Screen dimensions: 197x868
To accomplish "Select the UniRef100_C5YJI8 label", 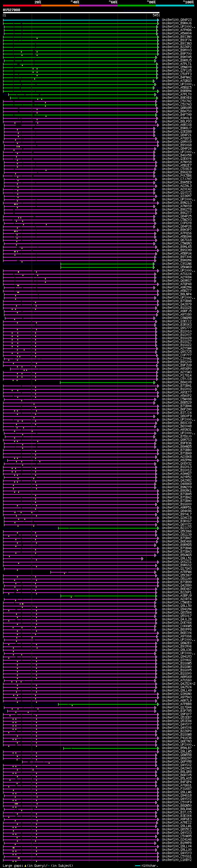I will (177, 379).
